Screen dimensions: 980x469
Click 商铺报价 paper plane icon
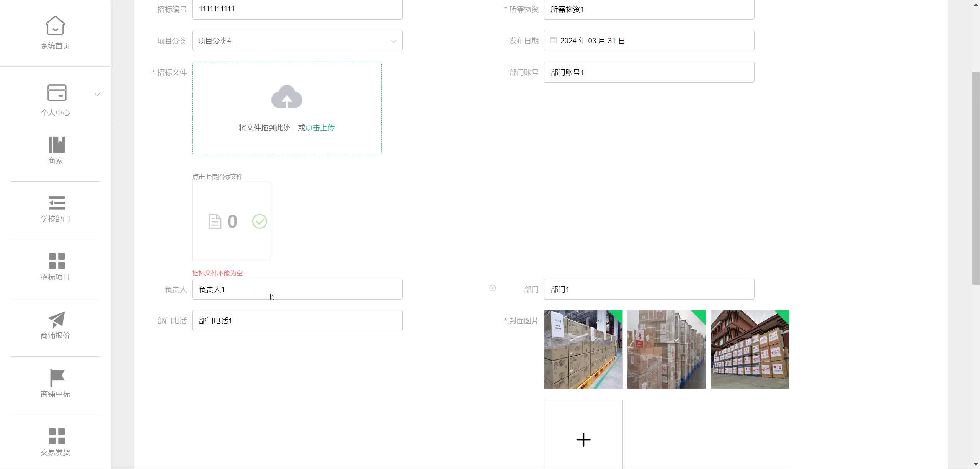[x=57, y=320]
